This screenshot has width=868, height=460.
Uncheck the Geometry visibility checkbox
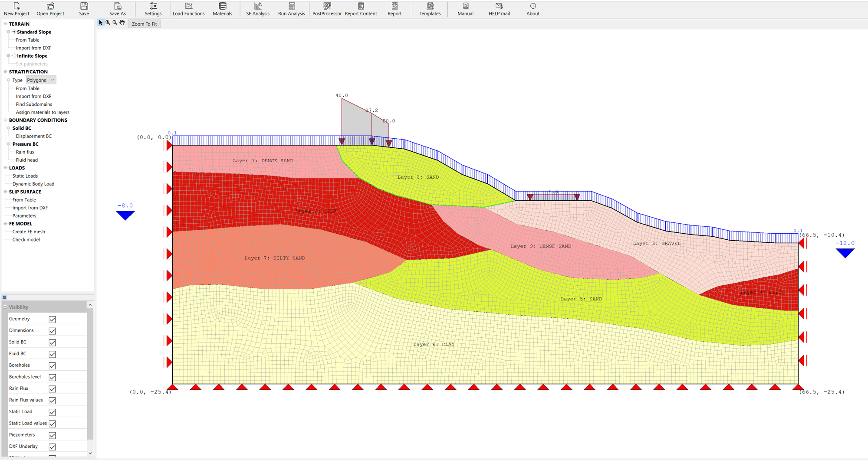point(53,319)
